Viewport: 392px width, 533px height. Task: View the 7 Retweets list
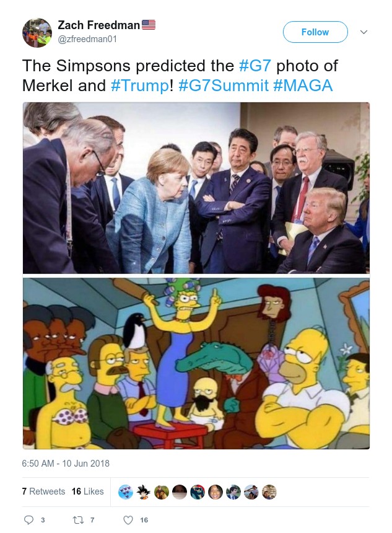point(43,491)
